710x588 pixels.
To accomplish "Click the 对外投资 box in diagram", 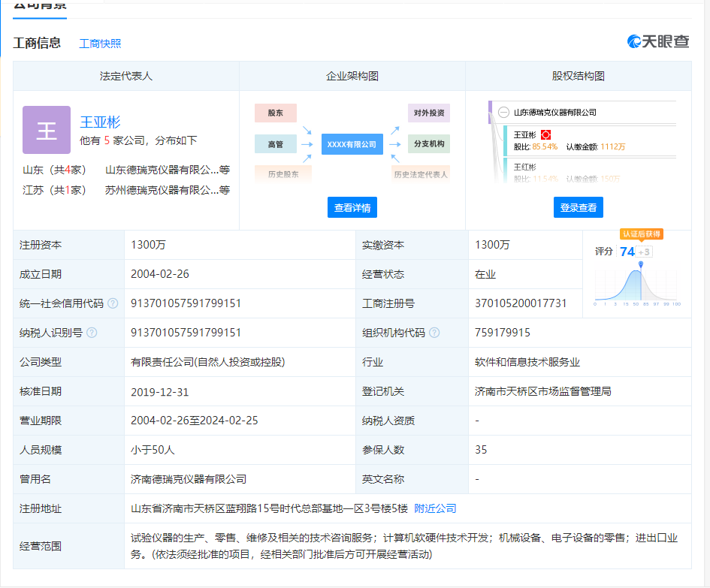I will (x=429, y=113).
